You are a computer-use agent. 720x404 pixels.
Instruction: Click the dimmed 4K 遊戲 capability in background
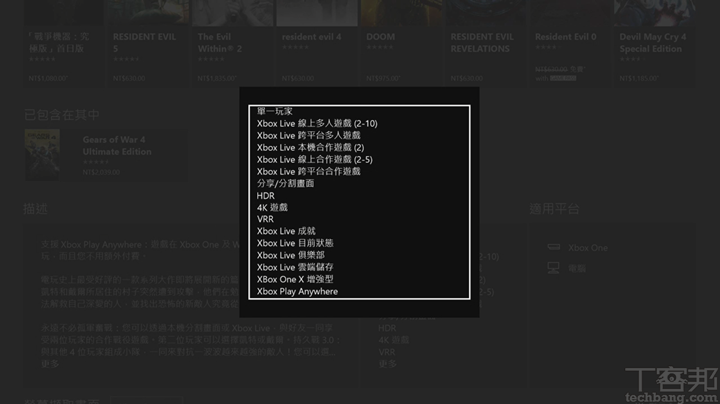[x=394, y=340]
